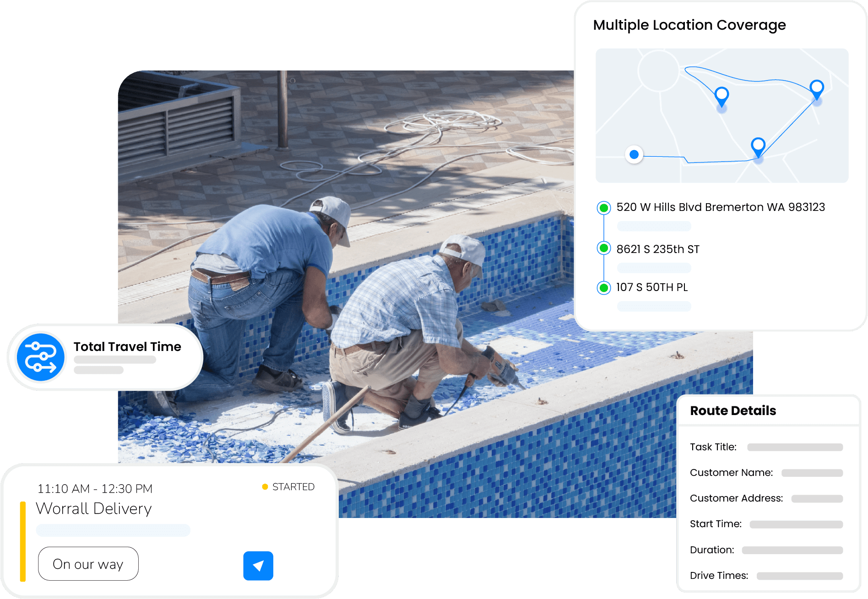Select green stop marker for 107 S 50TH PL
Screen dimensions: 868x599
pyautogui.click(x=604, y=288)
